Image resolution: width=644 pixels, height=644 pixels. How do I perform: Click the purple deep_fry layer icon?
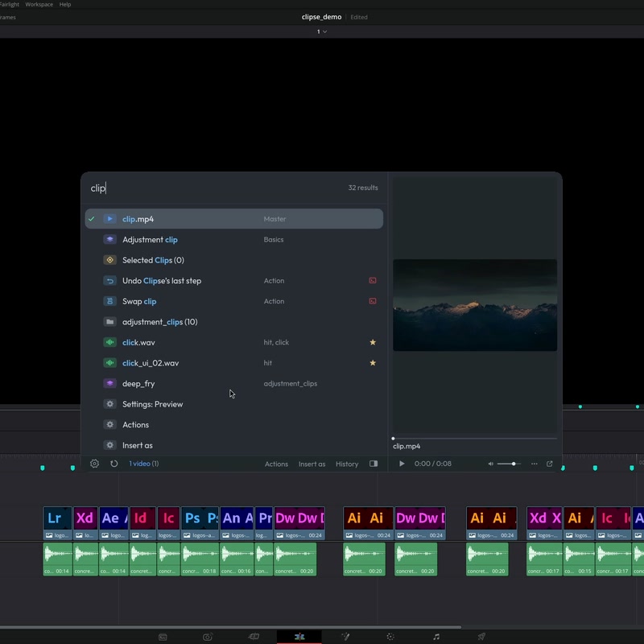click(109, 383)
